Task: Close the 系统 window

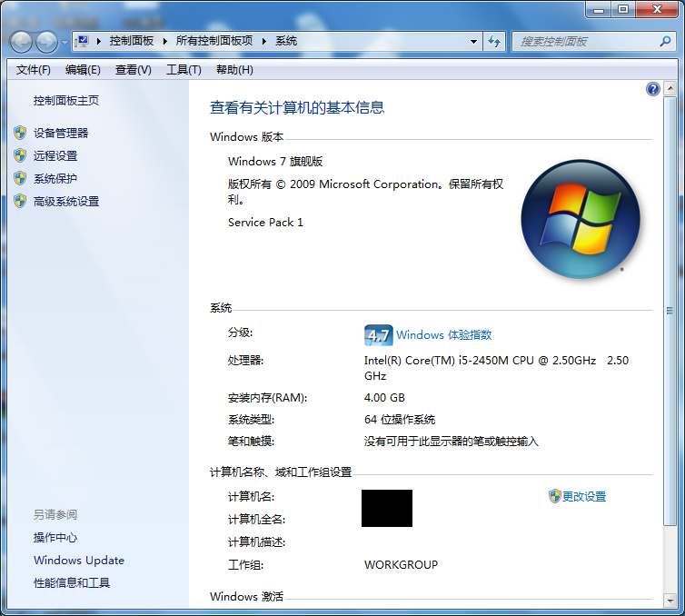Action: [x=657, y=10]
